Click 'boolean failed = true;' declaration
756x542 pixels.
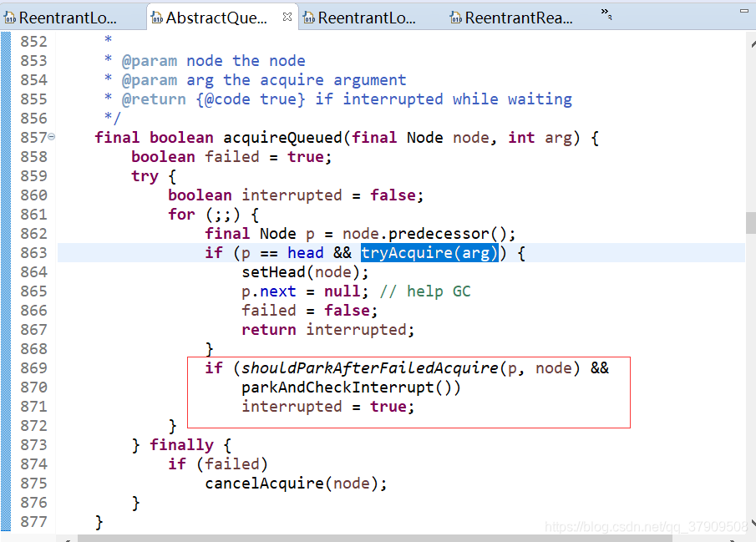[x=231, y=157]
